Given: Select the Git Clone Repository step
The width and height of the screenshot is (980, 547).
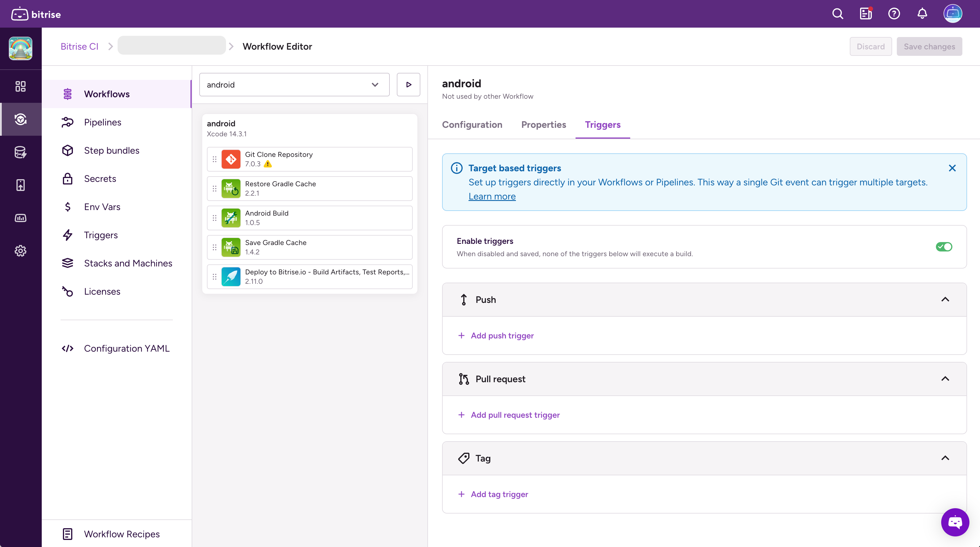Looking at the screenshot, I should click(x=310, y=159).
